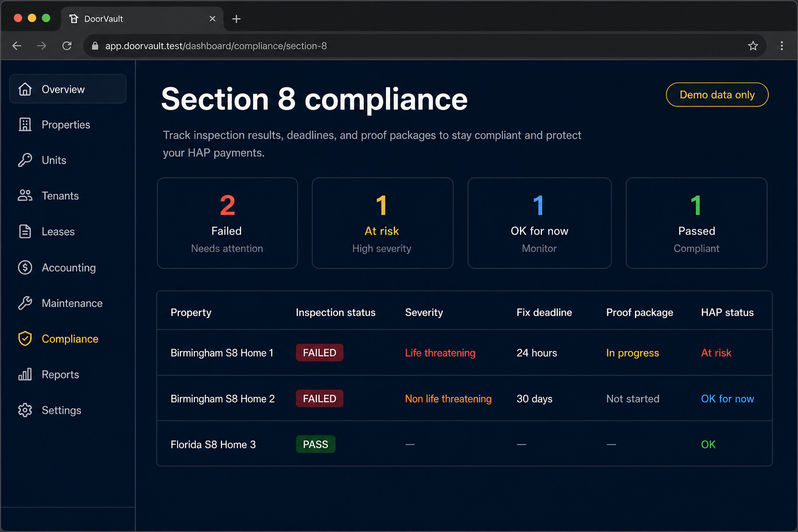798x532 pixels.
Task: Open a new browser tab
Action: click(236, 19)
